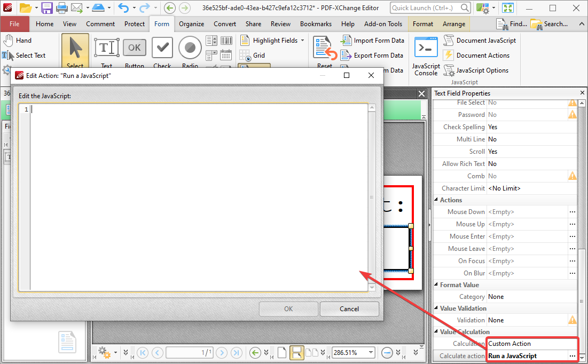
Task: Switch to the Home tab
Action: click(45, 23)
